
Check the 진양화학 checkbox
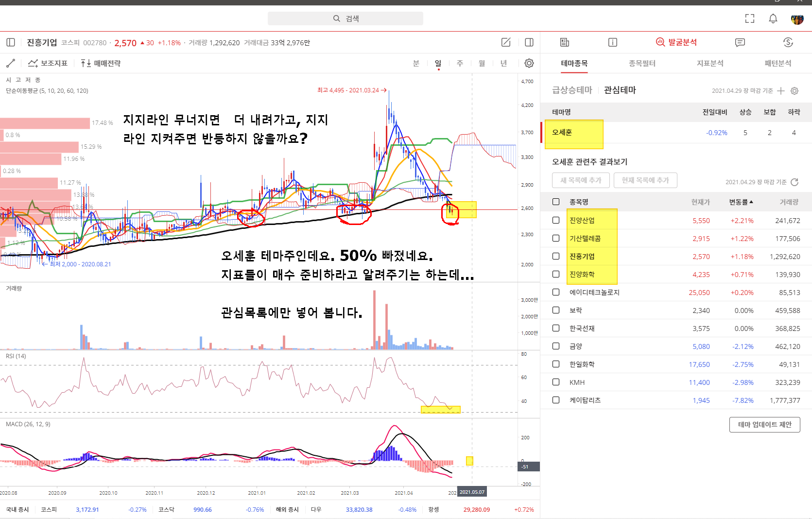pos(556,274)
